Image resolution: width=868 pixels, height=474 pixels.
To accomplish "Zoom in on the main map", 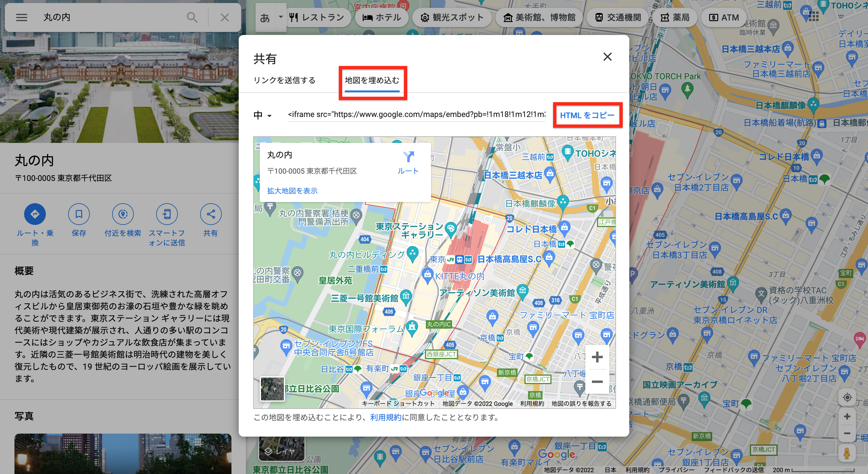I will (x=847, y=417).
